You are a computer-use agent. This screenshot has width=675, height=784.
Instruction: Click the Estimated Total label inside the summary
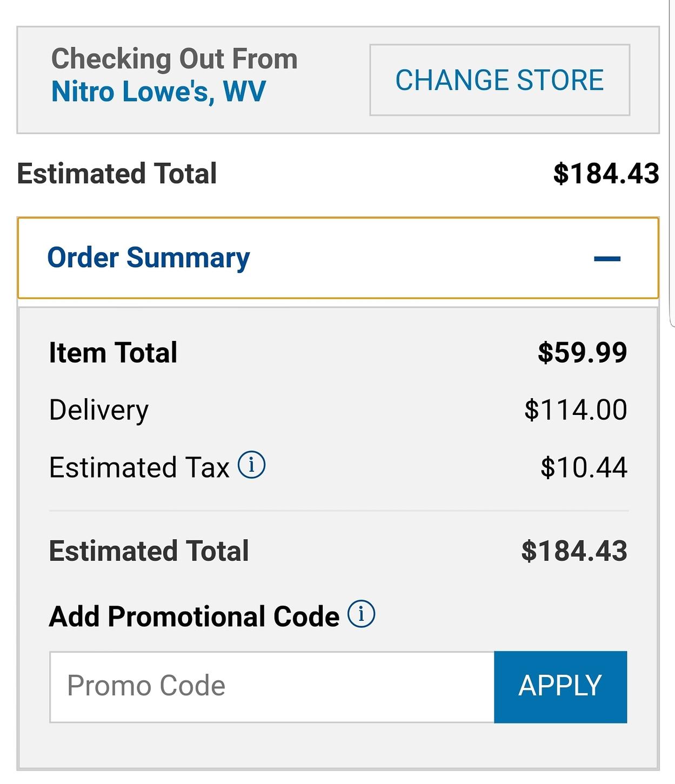(x=149, y=551)
